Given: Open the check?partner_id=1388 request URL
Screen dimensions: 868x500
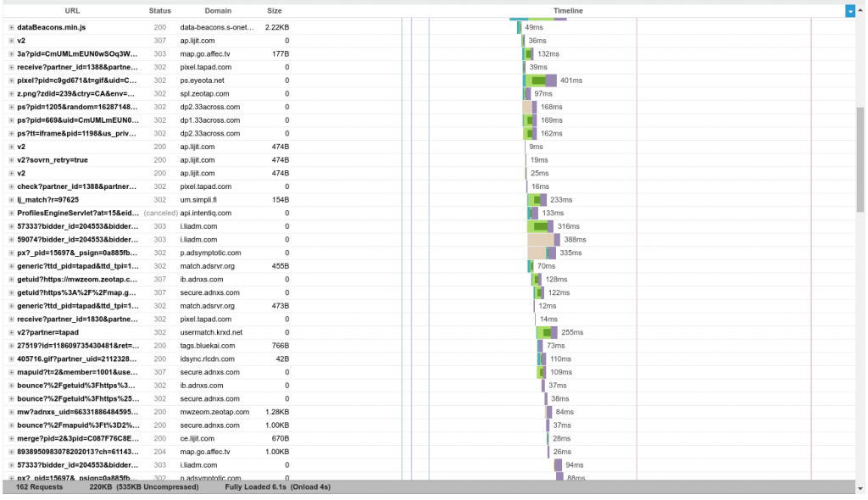Looking at the screenshot, I should pyautogui.click(x=76, y=186).
